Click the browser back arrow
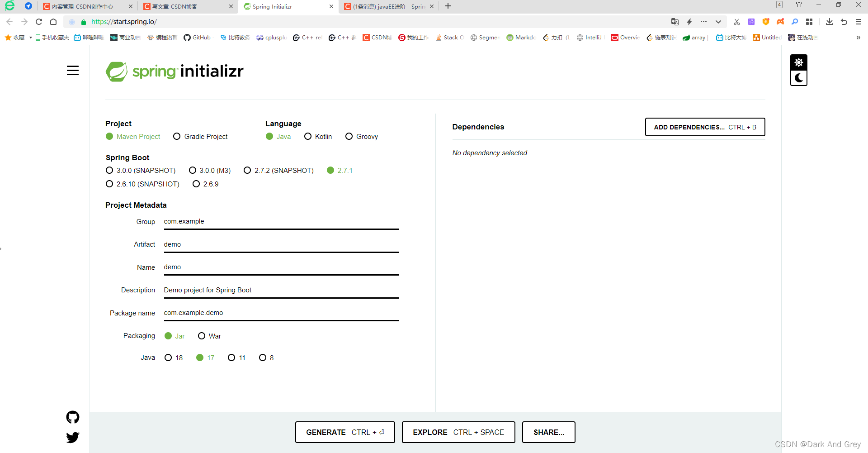The width and height of the screenshot is (868, 453). click(9, 22)
